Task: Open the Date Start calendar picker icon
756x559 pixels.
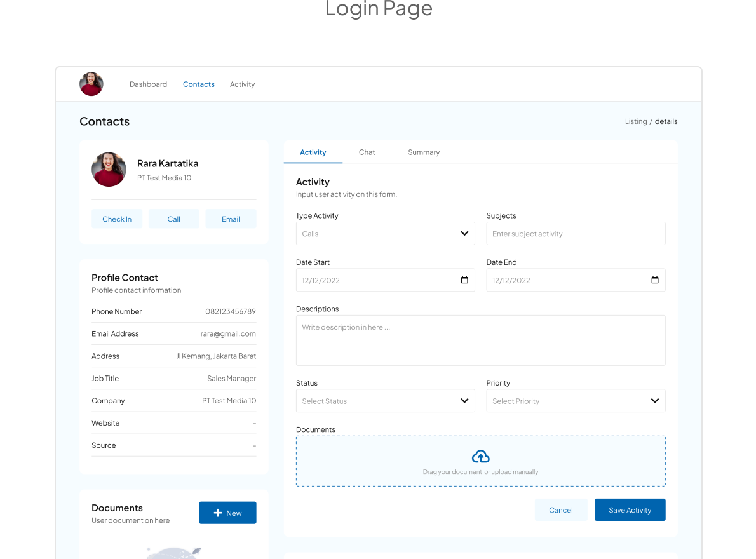Action: 464,280
